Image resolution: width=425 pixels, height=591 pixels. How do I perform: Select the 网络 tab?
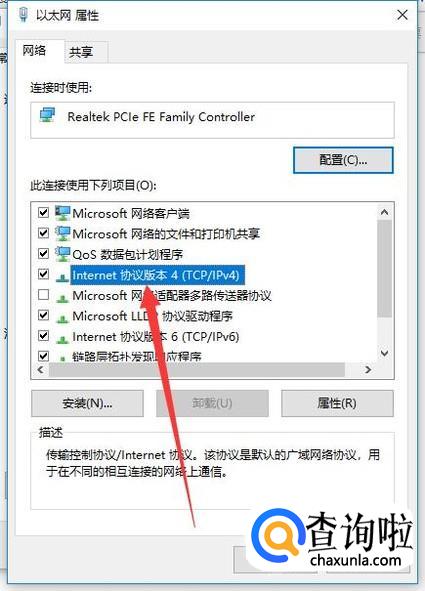pyautogui.click(x=34, y=50)
